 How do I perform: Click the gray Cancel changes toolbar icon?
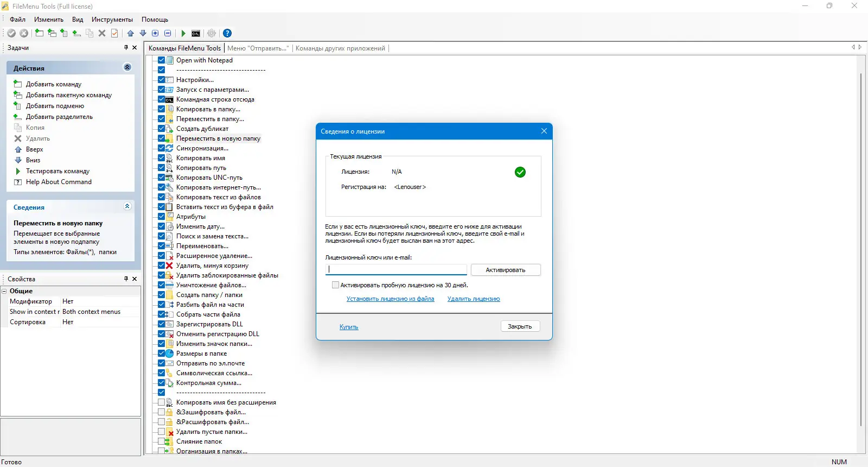[x=24, y=33]
